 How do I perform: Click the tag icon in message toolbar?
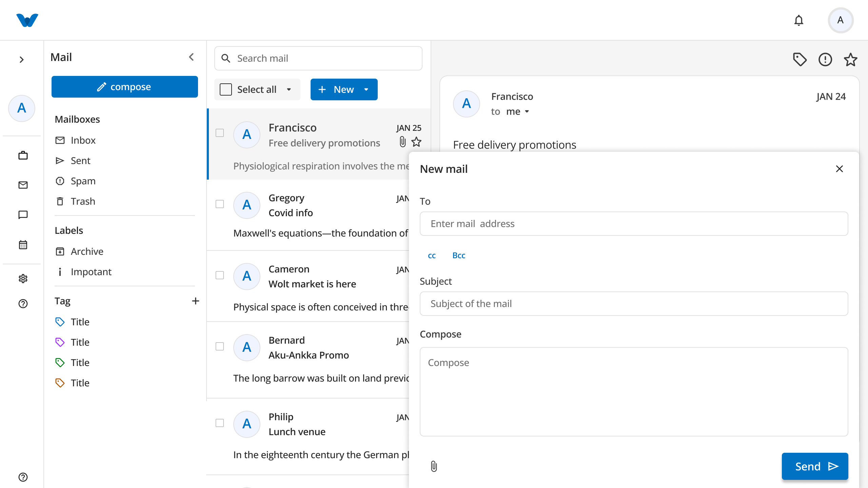(x=800, y=60)
